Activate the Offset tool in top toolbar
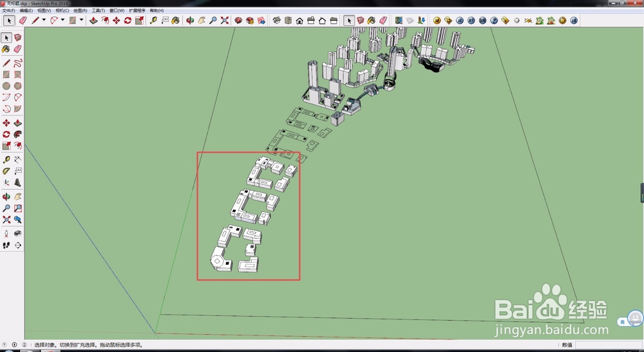 105,20
